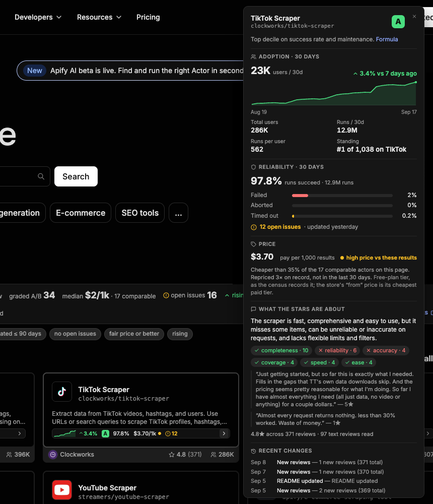Click the Timed out rate progress bar
This screenshot has width=433, height=504.
342,216
